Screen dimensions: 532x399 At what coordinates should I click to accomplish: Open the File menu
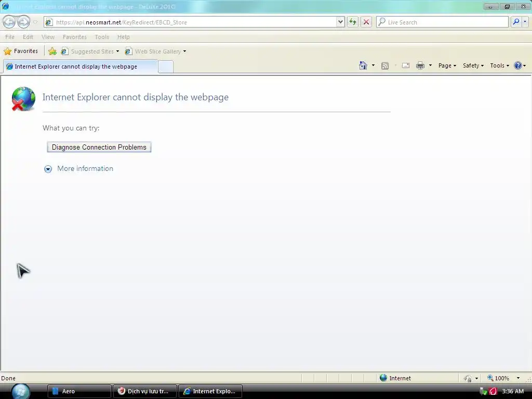point(10,37)
